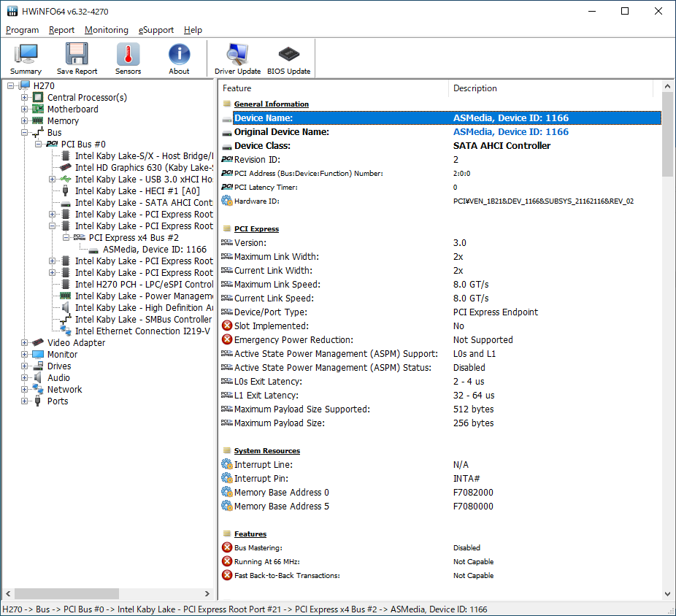Open the Program menu
Image resolution: width=676 pixels, height=616 pixels.
(x=23, y=30)
